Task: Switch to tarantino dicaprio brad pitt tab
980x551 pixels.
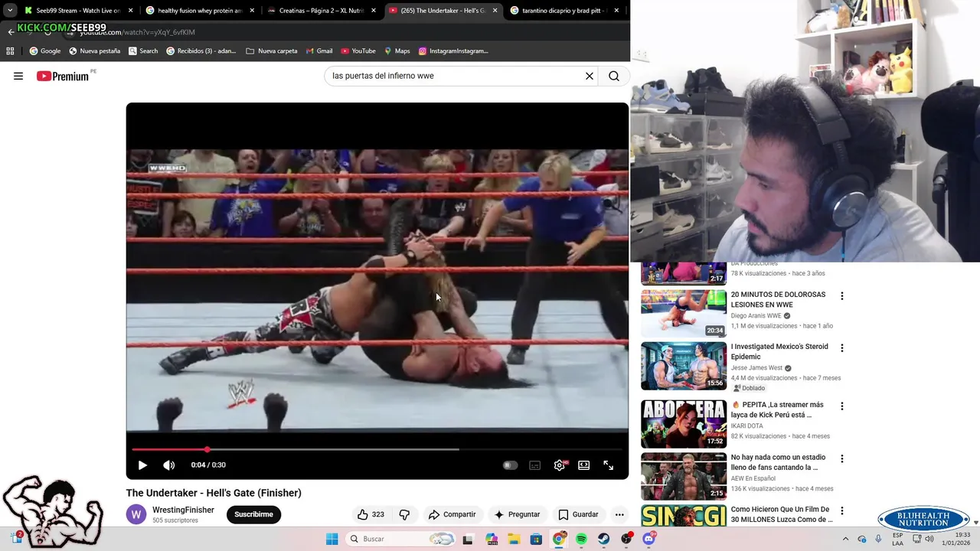Action: point(564,11)
